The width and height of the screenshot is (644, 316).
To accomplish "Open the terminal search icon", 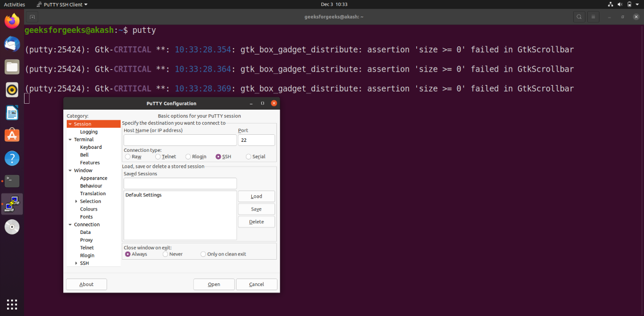I will tap(579, 17).
